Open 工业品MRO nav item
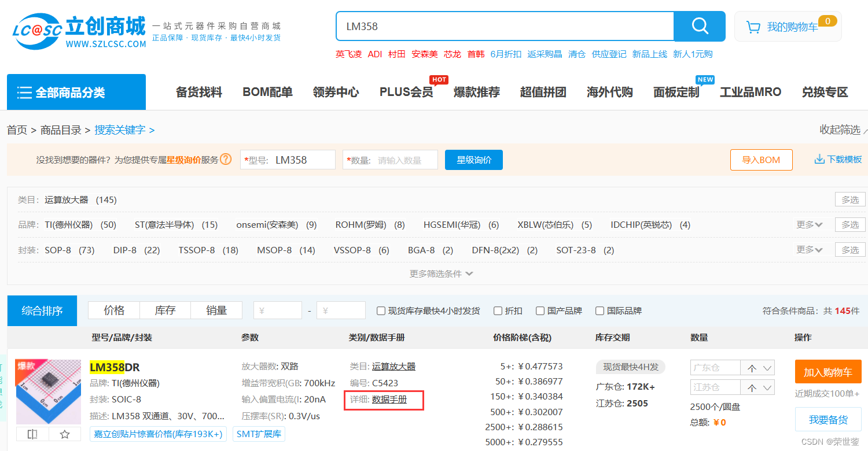The image size is (868, 451). click(x=751, y=93)
